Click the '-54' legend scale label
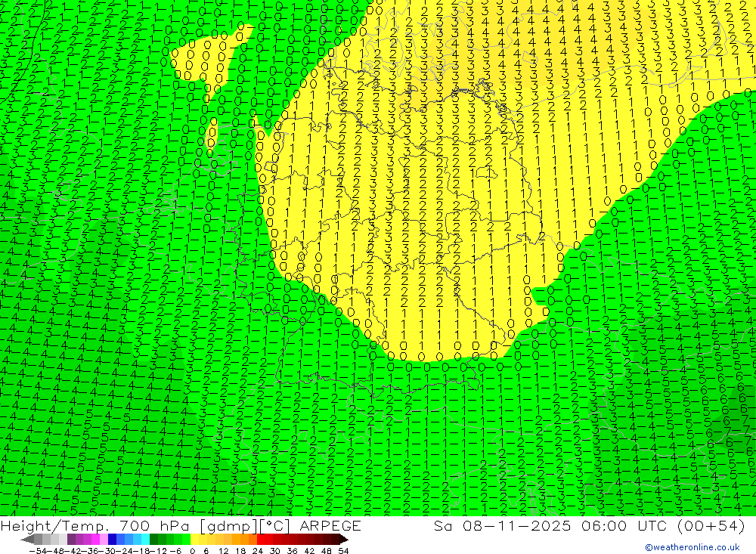 pos(38,551)
